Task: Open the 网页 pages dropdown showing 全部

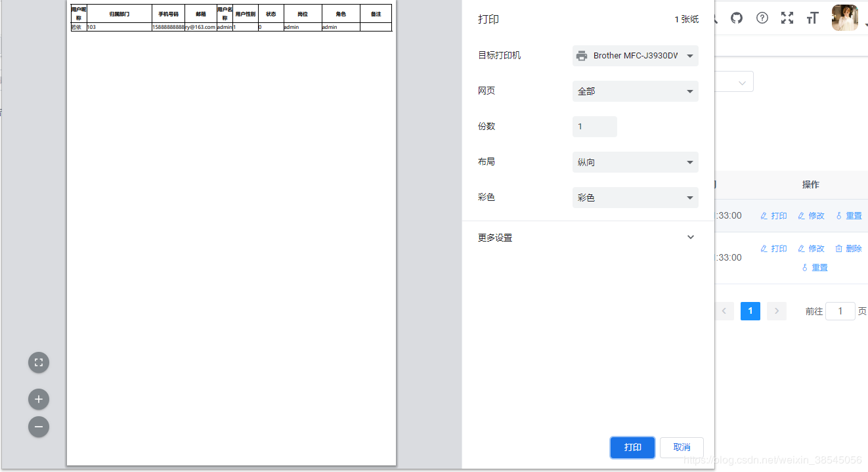Action: [635, 91]
